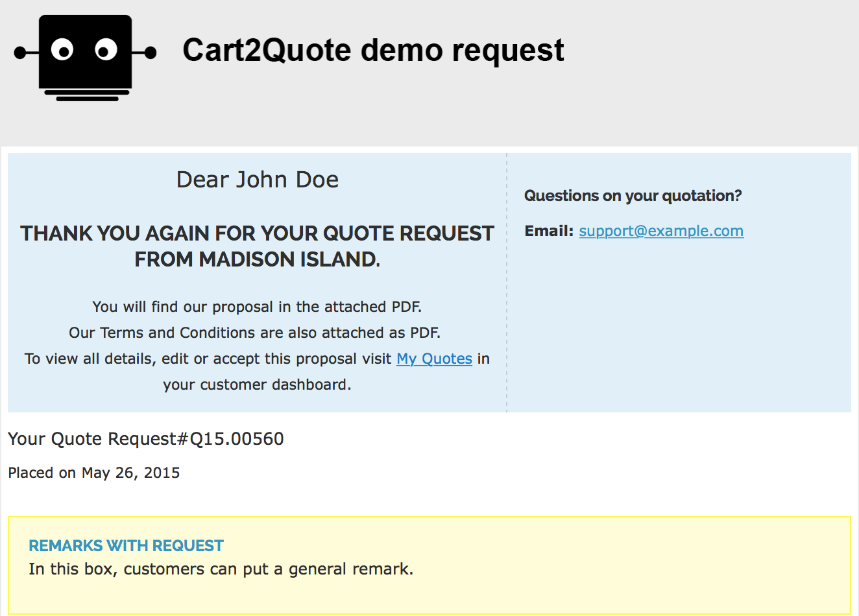Image resolution: width=859 pixels, height=616 pixels.
Task: Click 'Your Quote Request#Q15.00560' text
Action: pos(146,439)
